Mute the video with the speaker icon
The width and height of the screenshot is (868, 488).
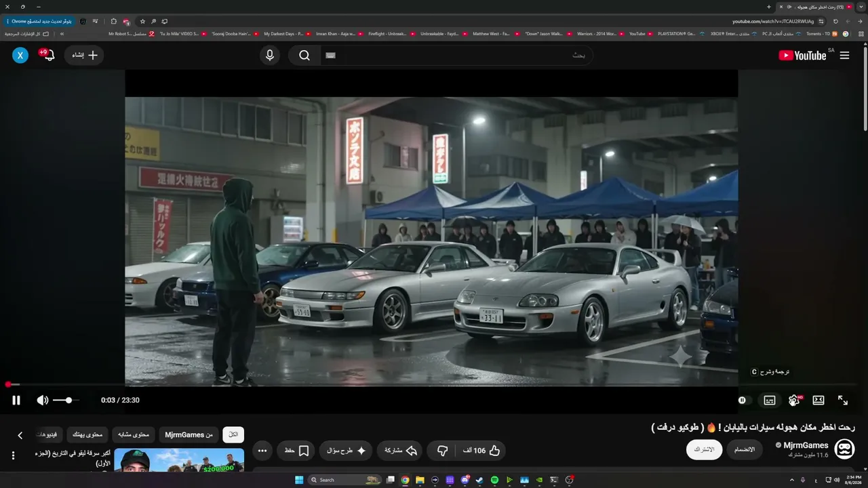coord(42,401)
